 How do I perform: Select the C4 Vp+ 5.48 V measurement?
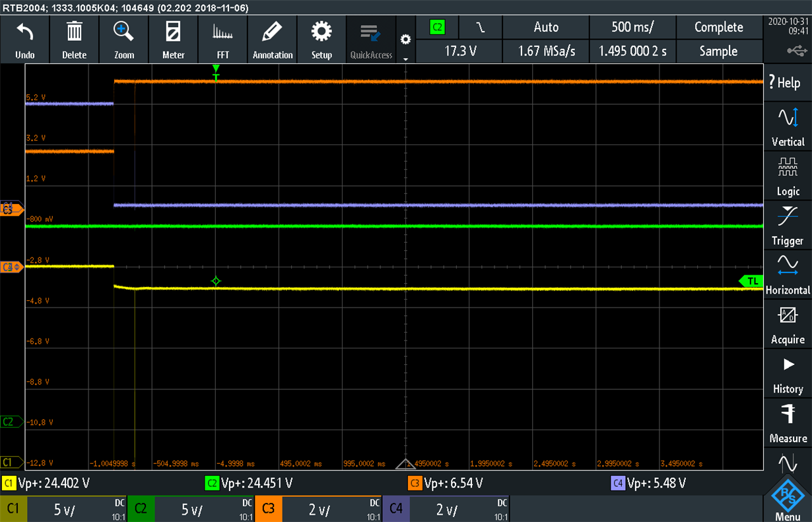tap(648, 484)
